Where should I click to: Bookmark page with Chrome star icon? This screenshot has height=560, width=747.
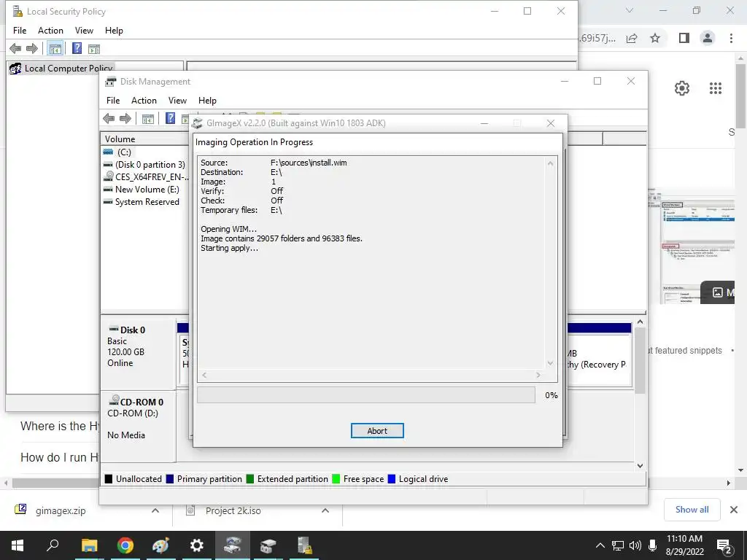pos(656,38)
